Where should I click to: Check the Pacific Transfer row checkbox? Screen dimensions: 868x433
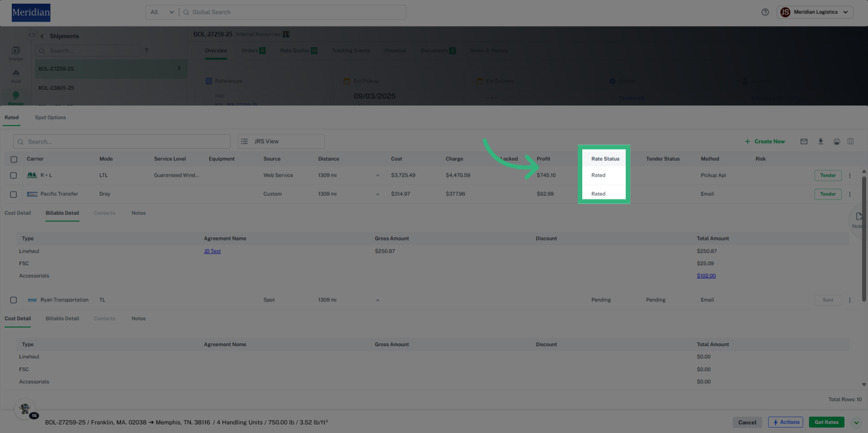point(14,194)
